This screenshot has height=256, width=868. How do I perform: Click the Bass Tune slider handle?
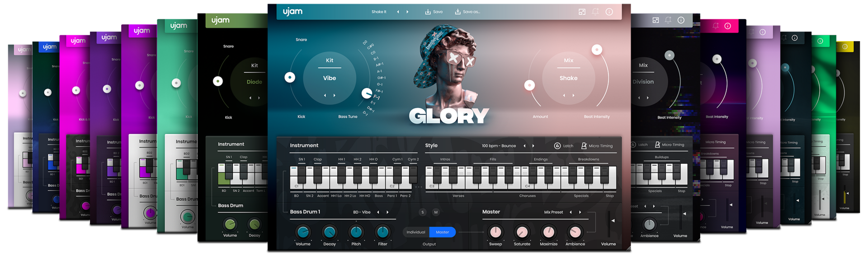pos(367,93)
